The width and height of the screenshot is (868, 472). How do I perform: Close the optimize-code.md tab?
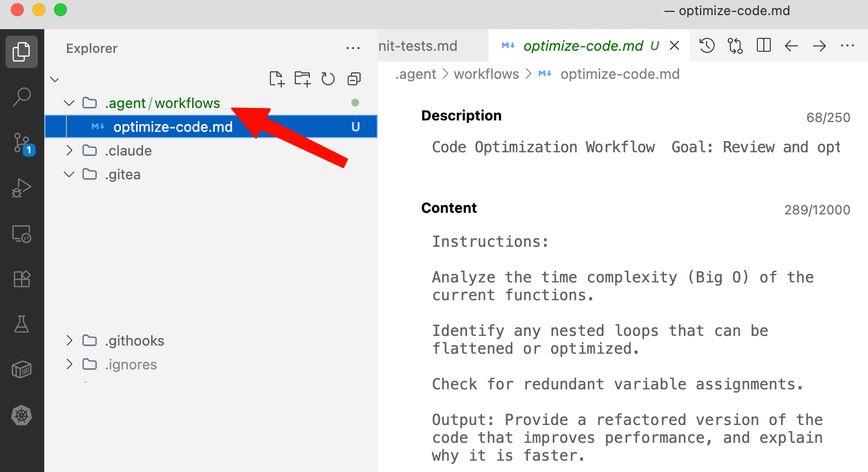(x=674, y=46)
